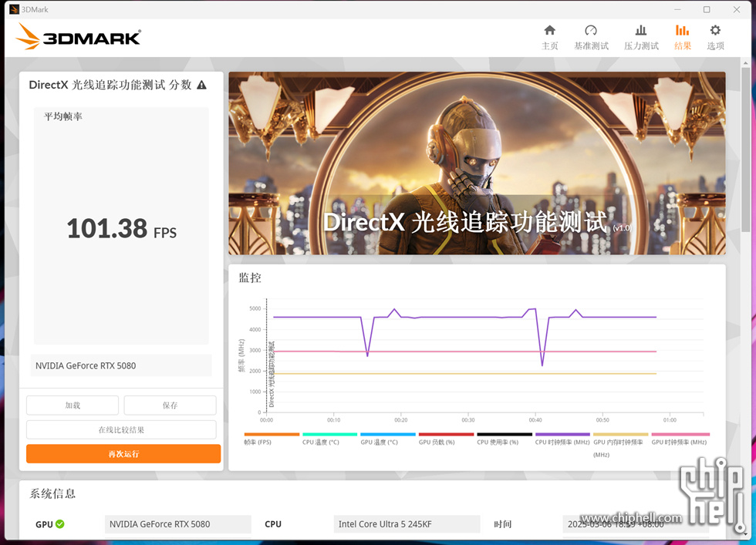Click the DirectX 光线追踪功能测试 分数 panel title
The width and height of the screenshot is (756, 545).
110,86
